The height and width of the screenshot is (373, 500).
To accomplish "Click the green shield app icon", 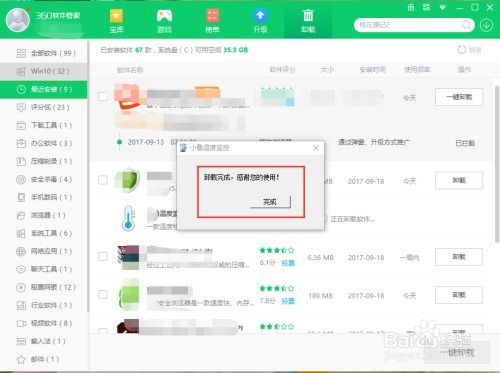I will point(127,180).
